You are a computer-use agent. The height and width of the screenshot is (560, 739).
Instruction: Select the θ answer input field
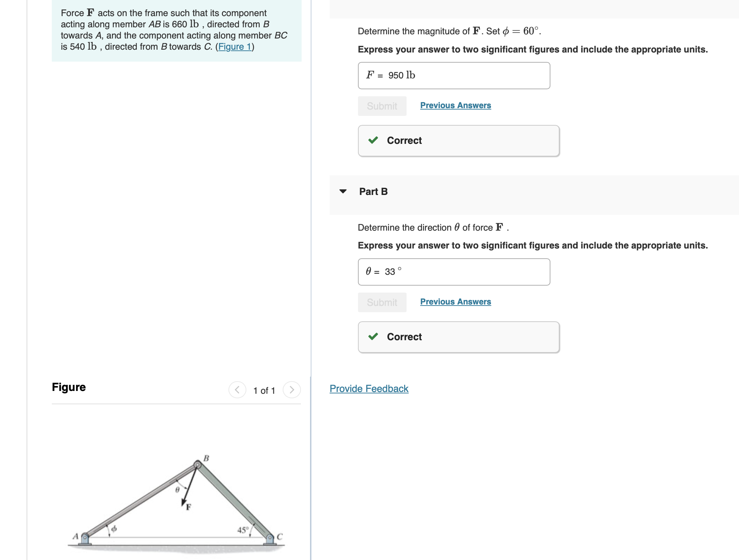(453, 272)
